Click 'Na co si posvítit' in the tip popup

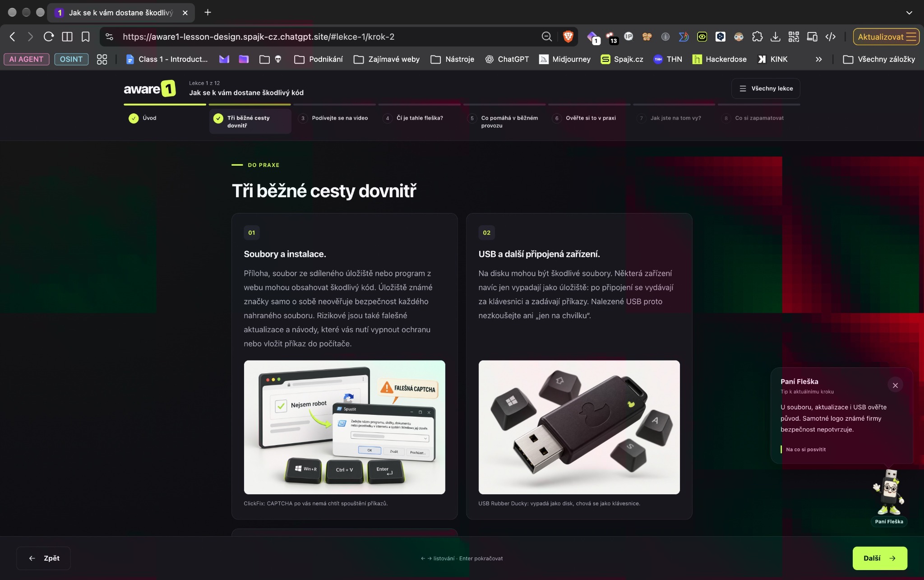806,450
